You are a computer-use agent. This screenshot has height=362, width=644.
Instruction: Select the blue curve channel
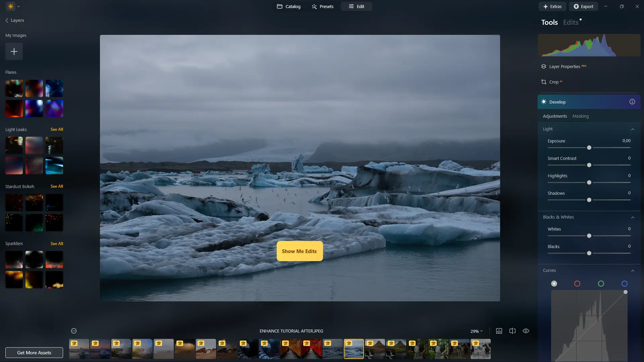624,284
